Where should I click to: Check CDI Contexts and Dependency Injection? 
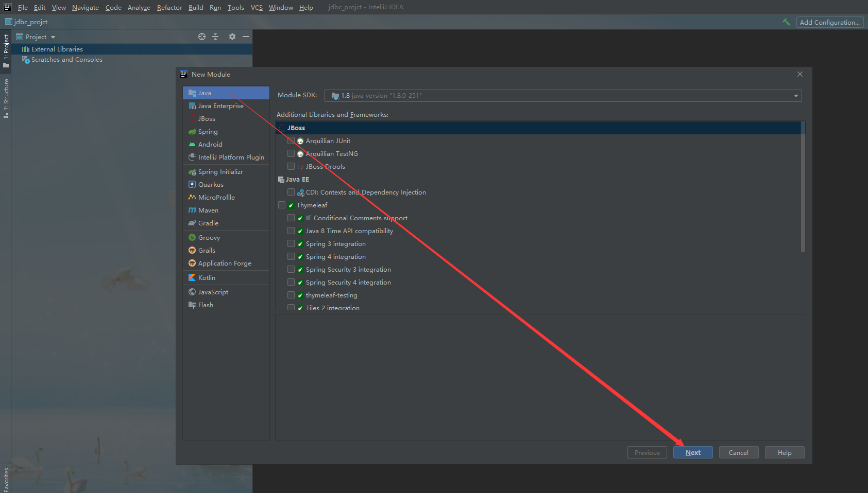(x=291, y=192)
